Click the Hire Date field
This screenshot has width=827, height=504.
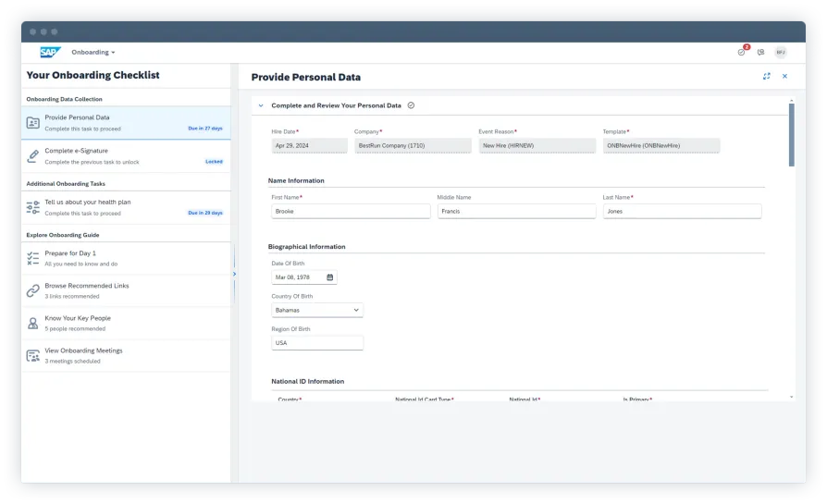click(x=309, y=145)
